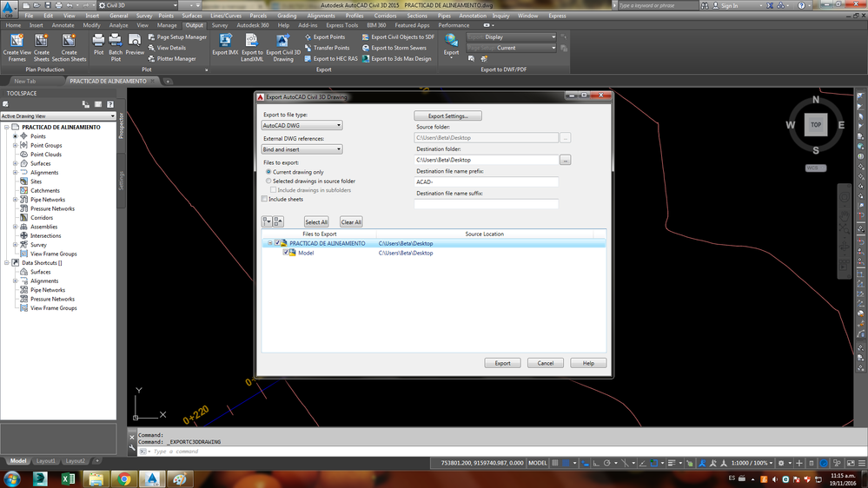Screen dimensions: 868x488
Task: Click Export to 3ds Max Design
Action: point(396,59)
